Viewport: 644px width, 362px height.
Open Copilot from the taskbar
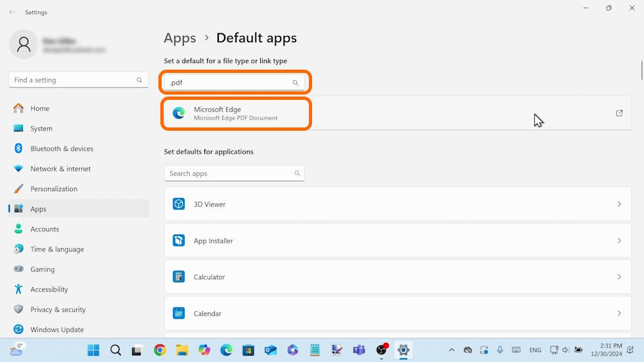(x=204, y=350)
